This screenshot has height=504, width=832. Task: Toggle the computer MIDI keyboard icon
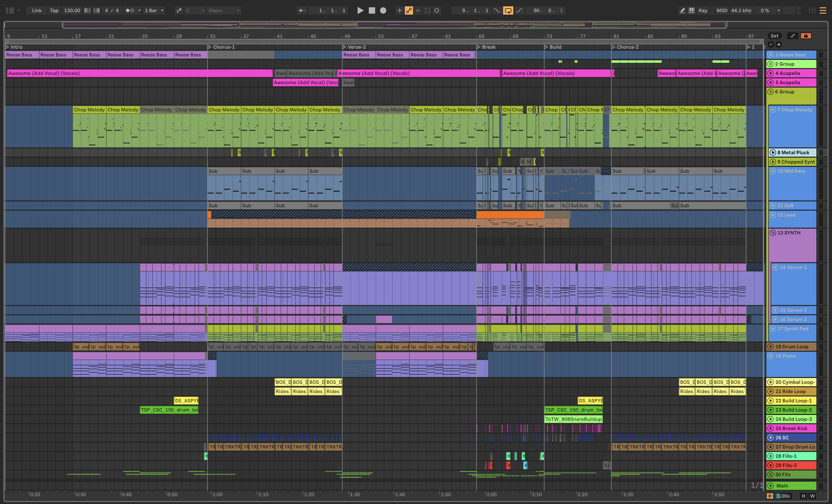pos(692,10)
